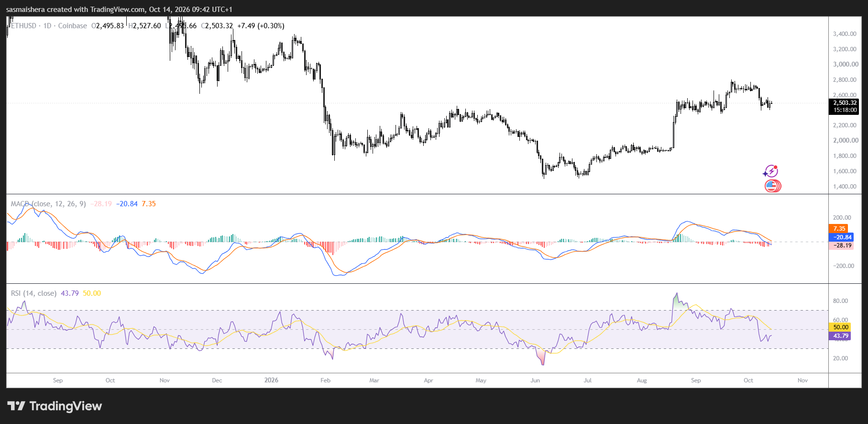868x424 pixels.
Task: Open the RSI (14, close) indicator legend
Action: [x=33, y=293]
